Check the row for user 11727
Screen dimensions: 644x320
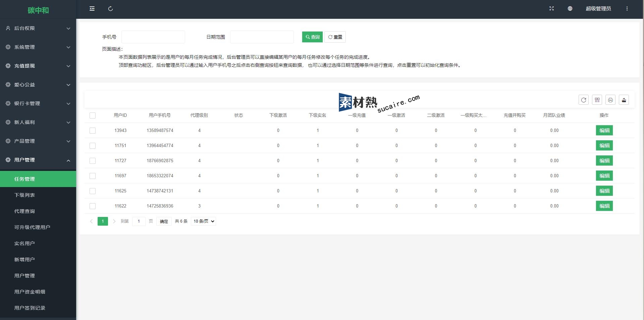click(x=93, y=161)
